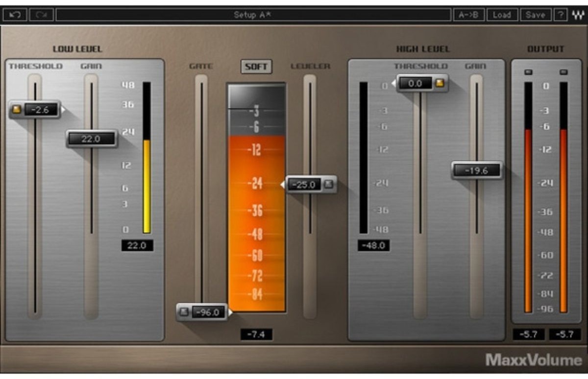Click the center meter readout -7.4
Image resolution: width=588 pixels, height=379 pixels.
pos(256,334)
